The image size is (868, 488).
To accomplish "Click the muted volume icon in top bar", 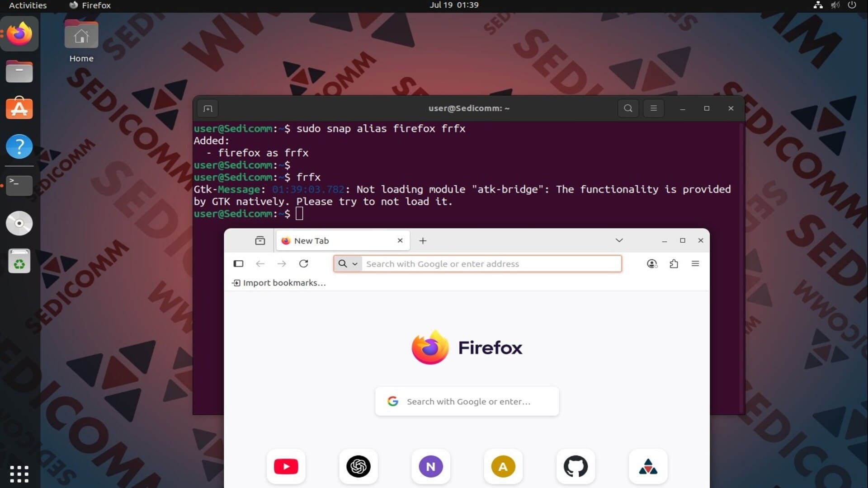I will click(835, 5).
